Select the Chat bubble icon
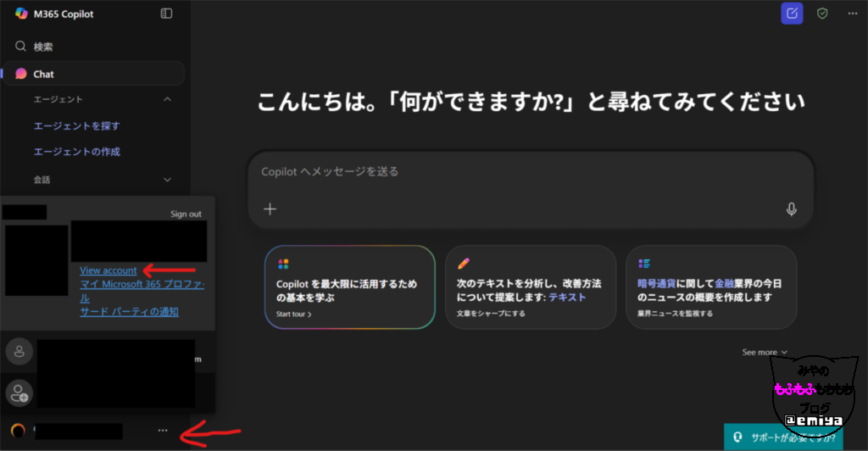Screen dimensions: 868x451 (21, 74)
